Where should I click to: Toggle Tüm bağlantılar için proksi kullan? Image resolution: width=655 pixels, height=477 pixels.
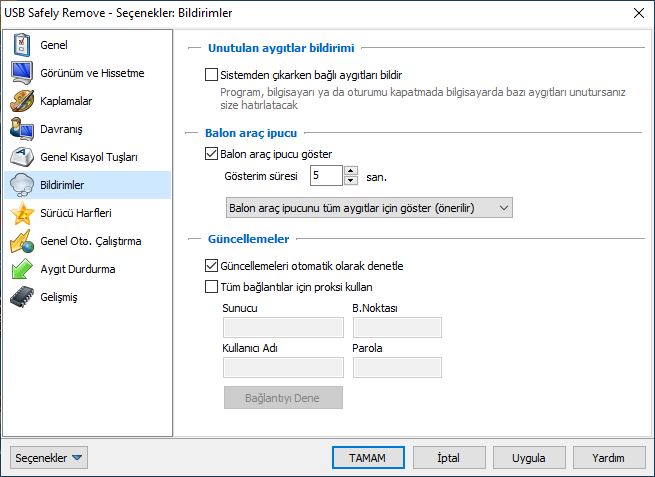click(211, 287)
